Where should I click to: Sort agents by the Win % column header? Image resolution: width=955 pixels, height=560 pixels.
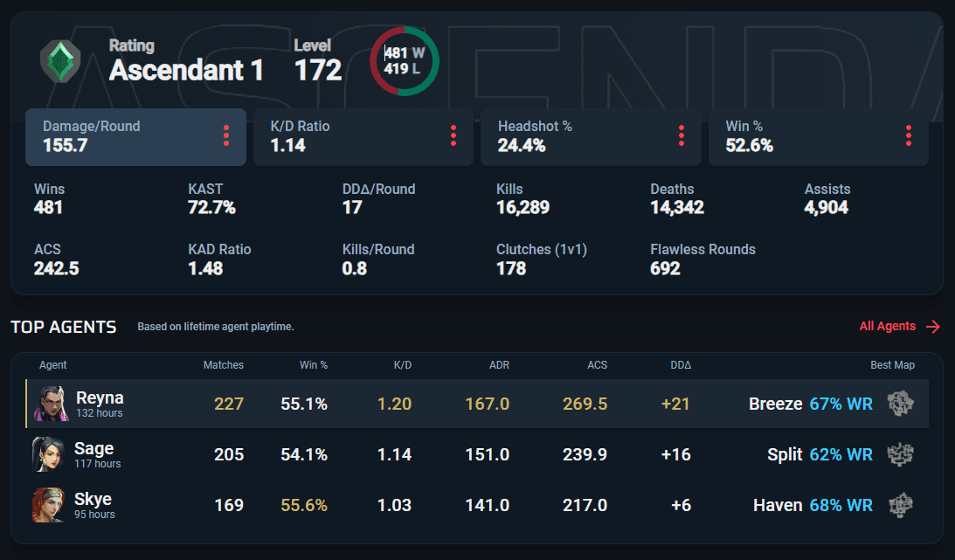[x=313, y=364]
